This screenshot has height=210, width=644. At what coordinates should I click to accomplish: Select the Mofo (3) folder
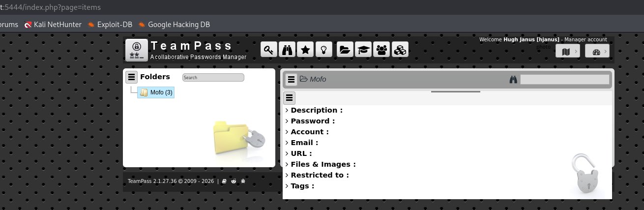click(156, 92)
